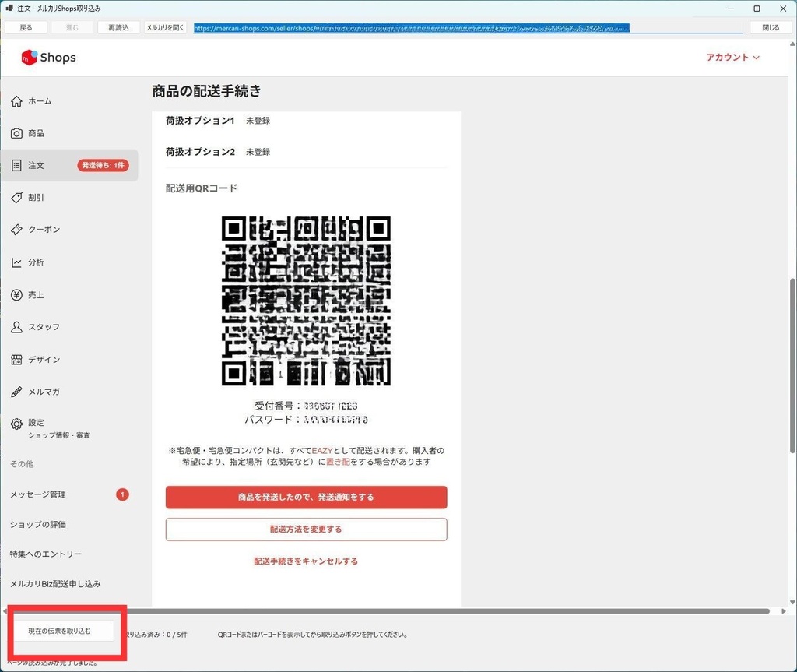Click the 荷扱オプション2 label
This screenshot has height=672, width=797.
[x=200, y=152]
